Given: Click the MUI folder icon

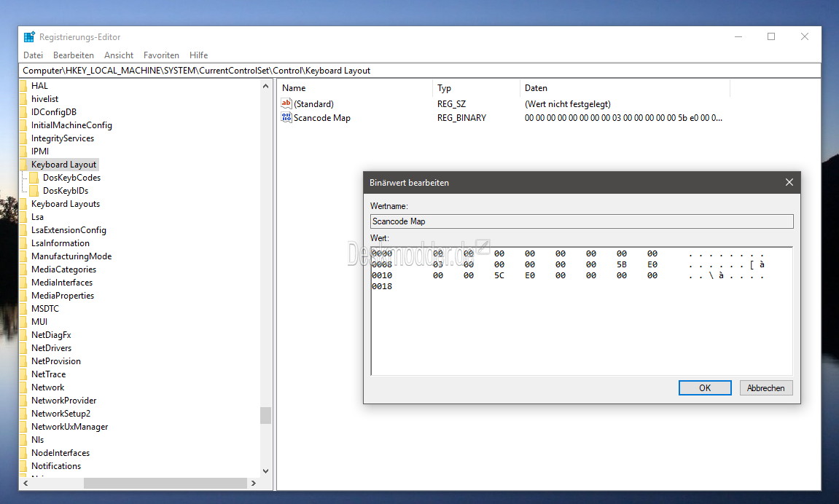Looking at the screenshot, I should tap(23, 322).
